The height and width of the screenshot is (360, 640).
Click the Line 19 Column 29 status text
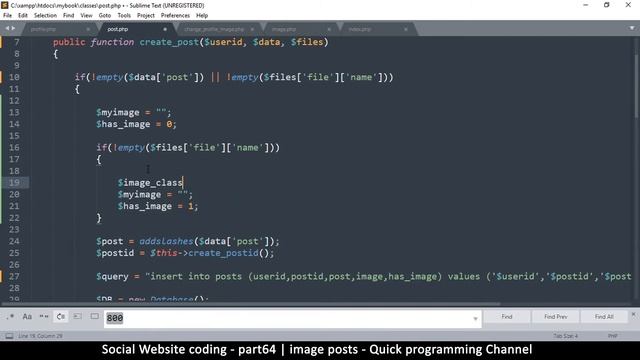coord(40,336)
